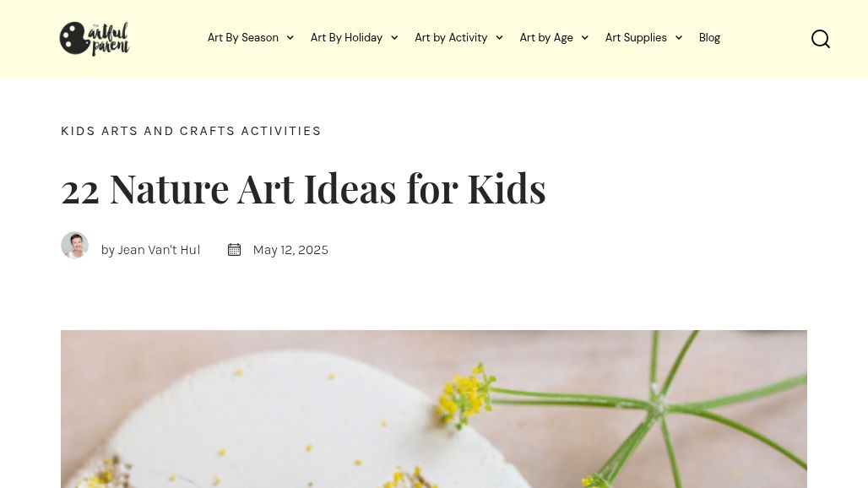Expand the Art by Age chevron
Viewport: 868px width, 488px height.
coord(585,38)
